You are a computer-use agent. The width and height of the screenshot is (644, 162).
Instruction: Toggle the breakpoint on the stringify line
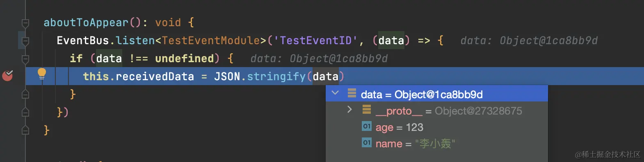click(x=8, y=75)
